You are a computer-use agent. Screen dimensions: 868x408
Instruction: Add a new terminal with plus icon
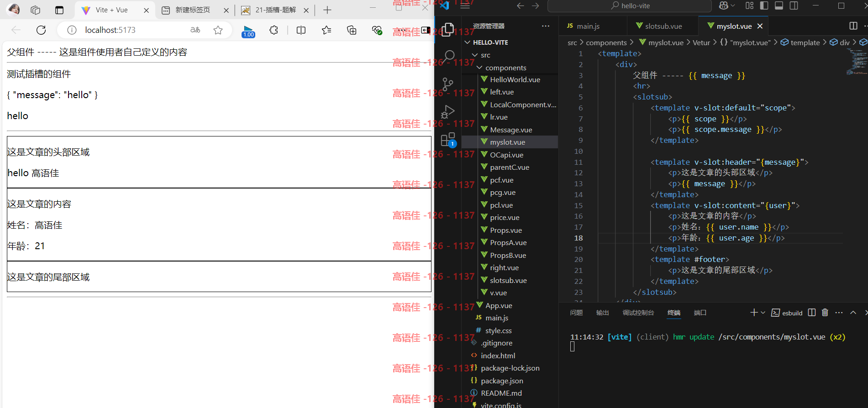pyautogui.click(x=754, y=313)
